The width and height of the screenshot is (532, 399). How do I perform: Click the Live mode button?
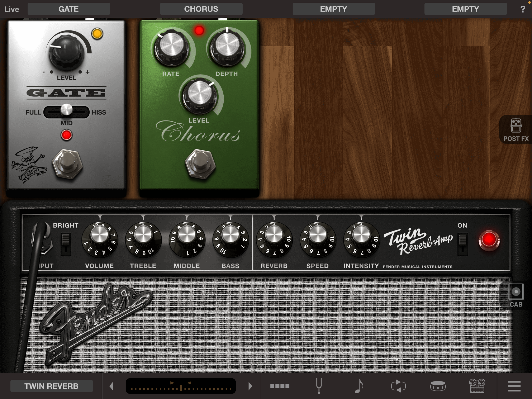(12, 9)
